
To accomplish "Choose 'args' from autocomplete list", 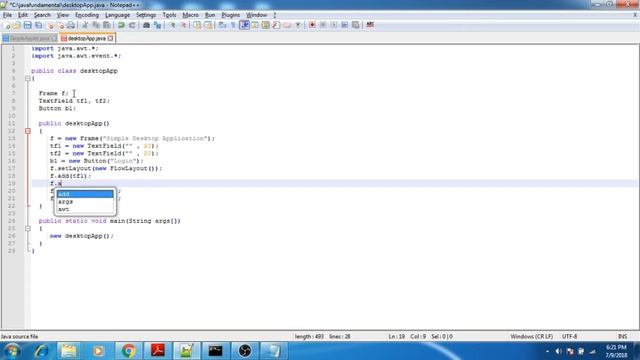I will click(x=85, y=202).
